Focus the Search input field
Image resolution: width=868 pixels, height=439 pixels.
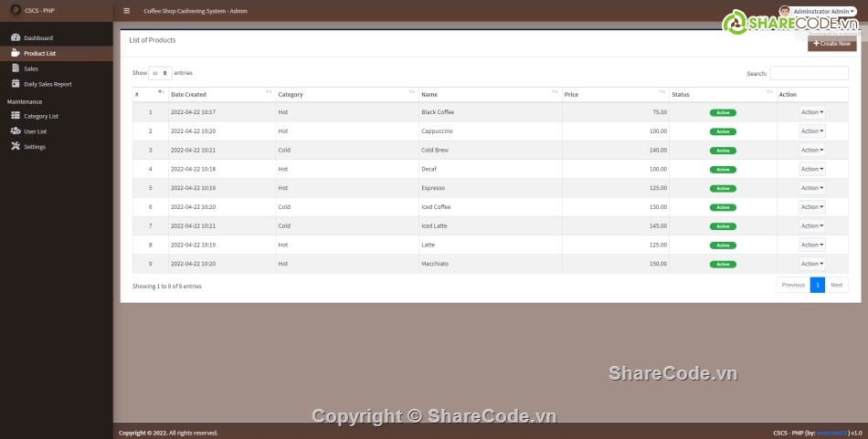click(809, 73)
